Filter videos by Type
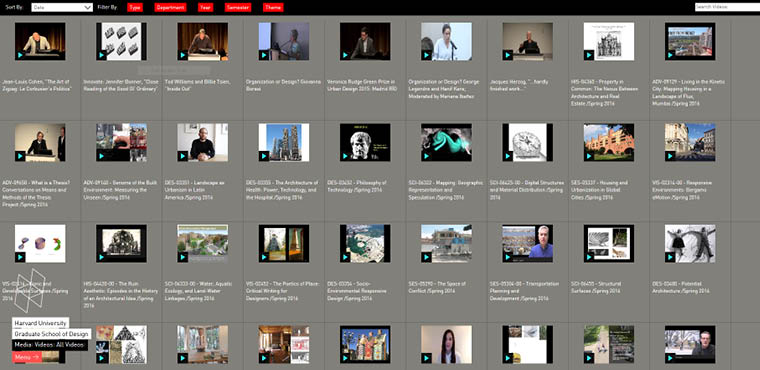760x370 pixels. tap(135, 7)
